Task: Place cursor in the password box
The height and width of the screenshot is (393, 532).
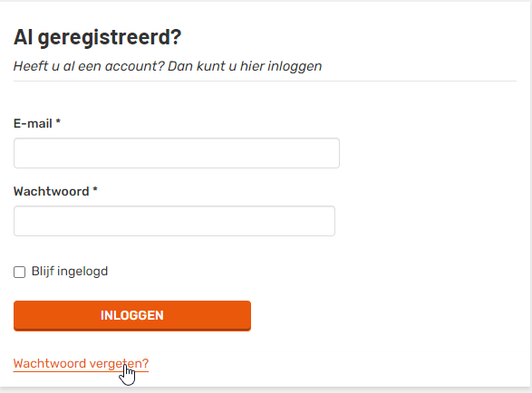Action: (174, 221)
